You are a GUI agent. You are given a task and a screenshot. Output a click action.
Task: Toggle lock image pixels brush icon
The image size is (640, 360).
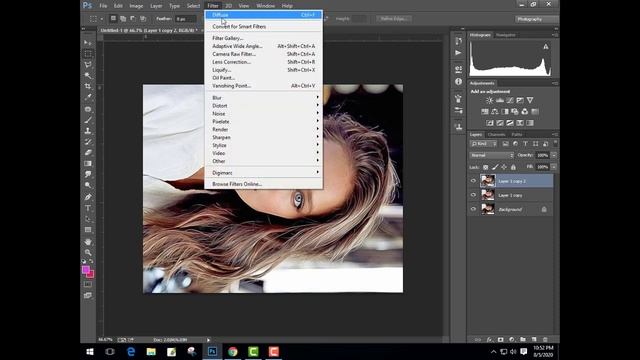(x=495, y=167)
